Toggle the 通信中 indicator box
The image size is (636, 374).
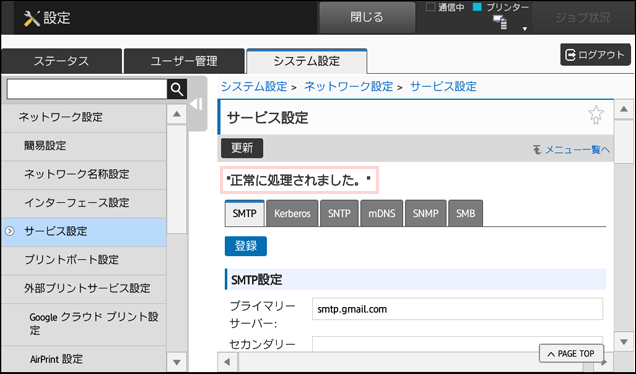[430, 7]
